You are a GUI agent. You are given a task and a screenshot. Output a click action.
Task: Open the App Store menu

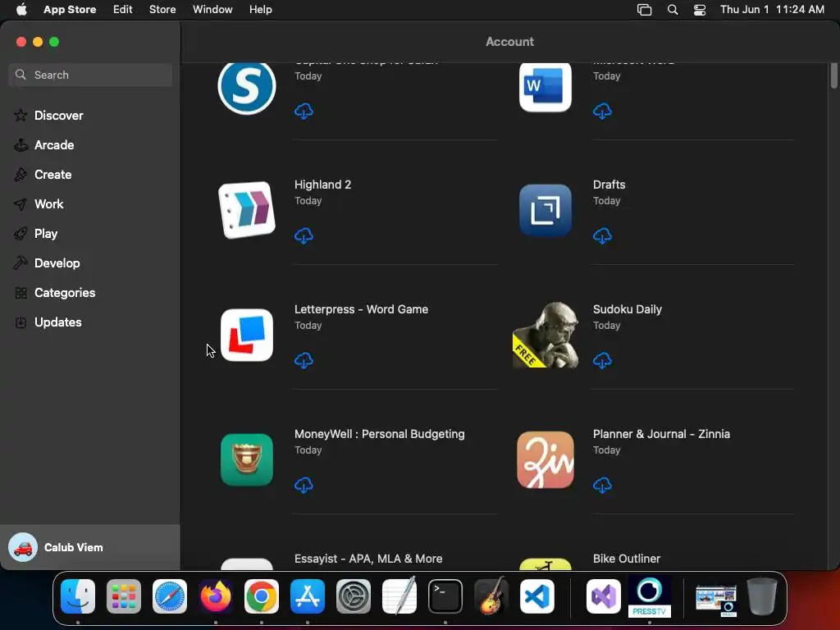70,9
